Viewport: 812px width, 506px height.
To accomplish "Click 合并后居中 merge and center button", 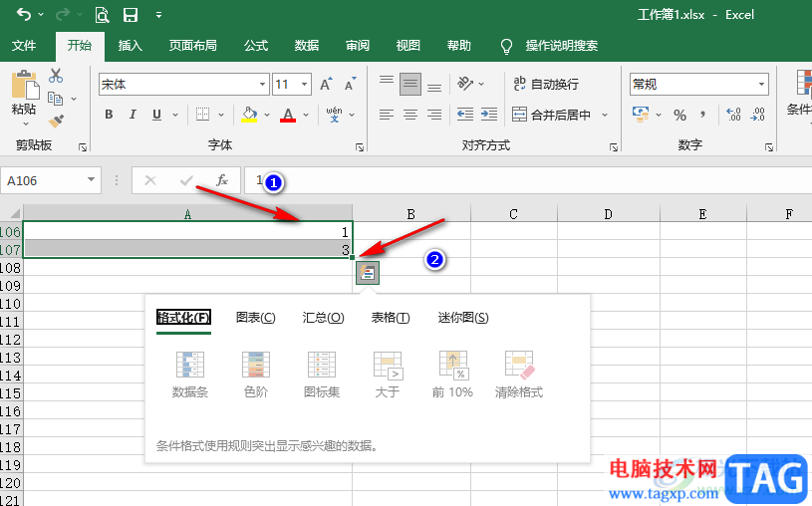I will point(552,115).
